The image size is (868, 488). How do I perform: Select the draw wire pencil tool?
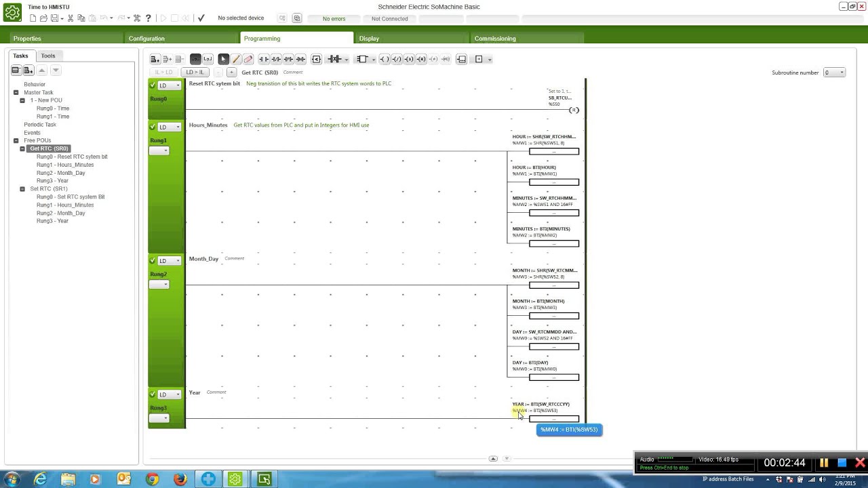pos(235,59)
